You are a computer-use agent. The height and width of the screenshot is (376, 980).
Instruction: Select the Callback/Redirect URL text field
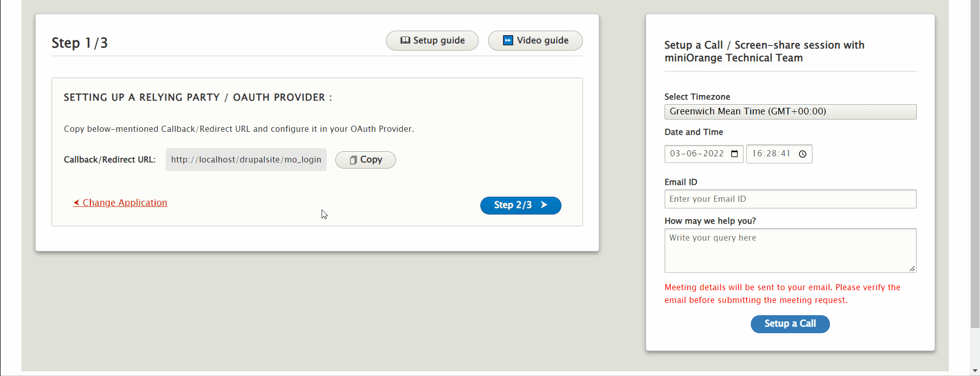coord(246,160)
